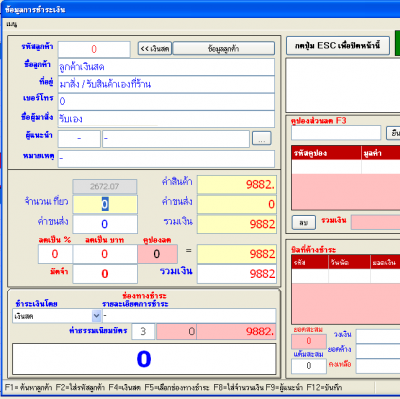Screen dimensions: 400x399
Task: Open the referrer browse (...) button
Action: coord(262,138)
